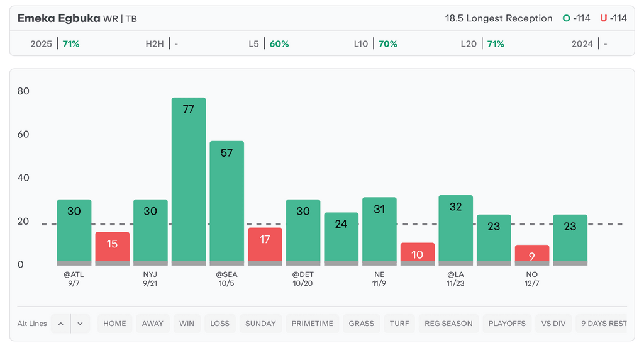Image resolution: width=644 pixels, height=350 pixels.
Task: Pick the Under -114 odds
Action: point(613,18)
